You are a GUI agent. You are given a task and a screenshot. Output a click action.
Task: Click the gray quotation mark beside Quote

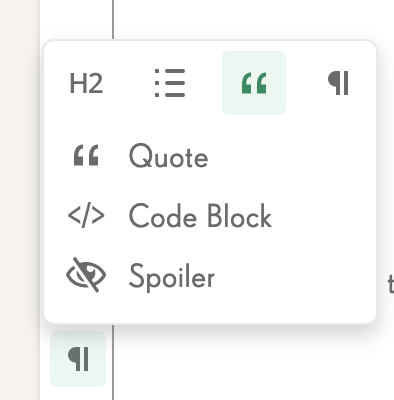(86, 155)
